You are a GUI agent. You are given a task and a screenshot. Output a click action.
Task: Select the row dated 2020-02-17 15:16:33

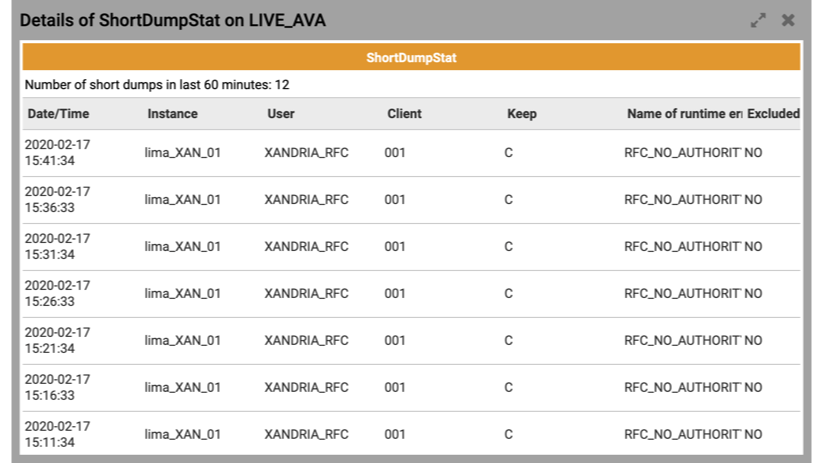411,388
